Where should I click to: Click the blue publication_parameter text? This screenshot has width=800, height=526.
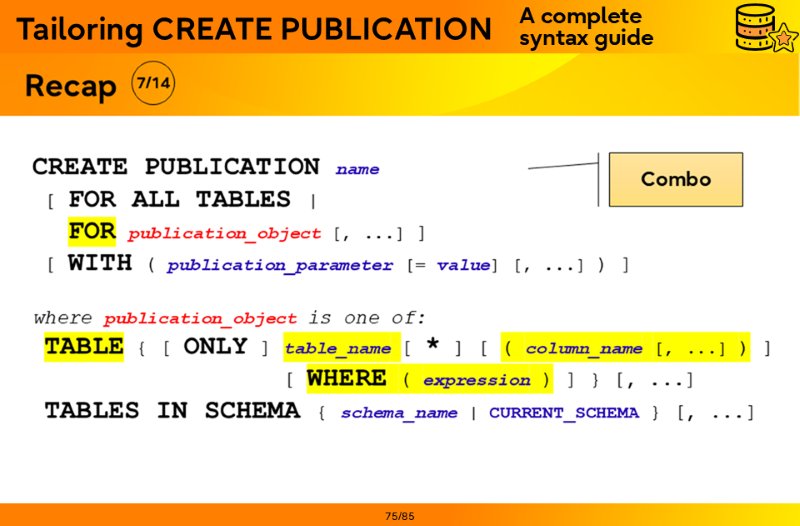pos(280,266)
